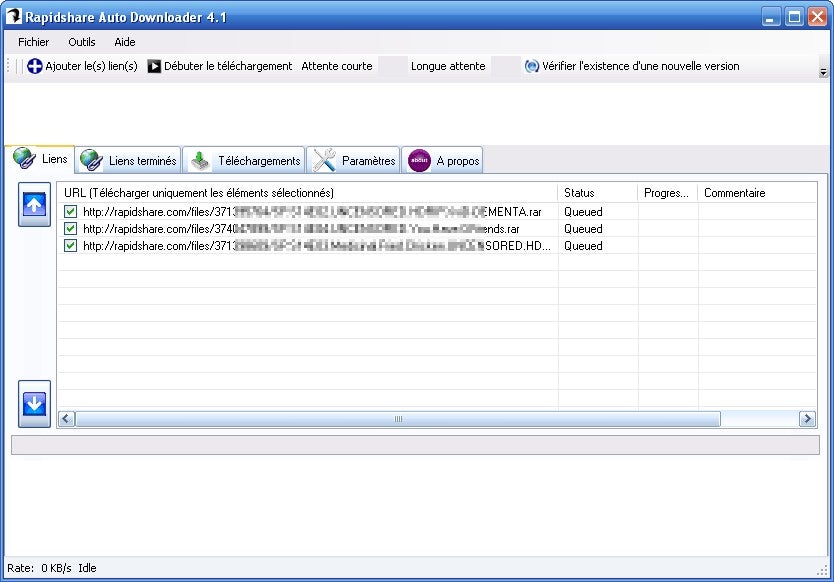Viewport: 834px width, 582px height.
Task: Expand the toolbar overflow arrow
Action: point(823,72)
